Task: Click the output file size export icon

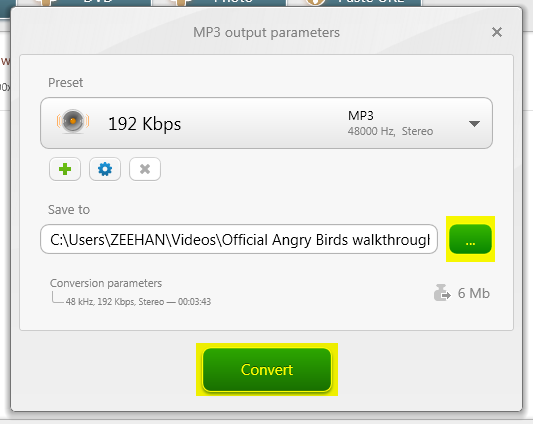Action: coord(442,293)
